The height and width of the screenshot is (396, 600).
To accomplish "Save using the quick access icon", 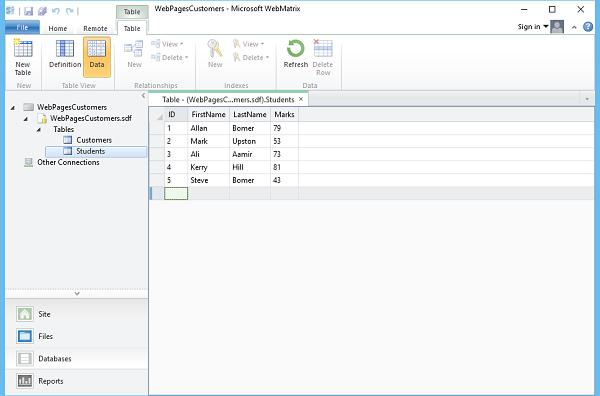I will tap(28, 11).
